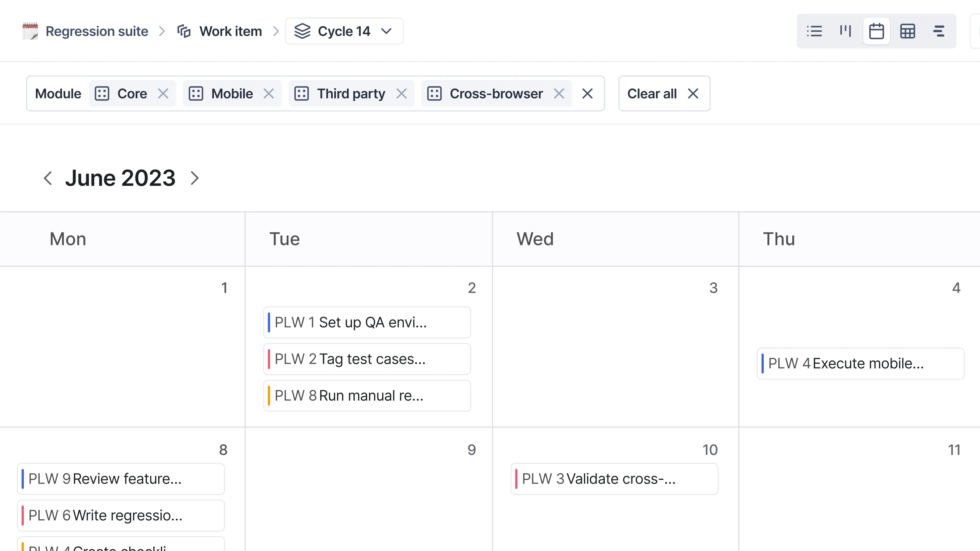
Task: Click the Work item icon in breadcrumb
Action: point(184,31)
